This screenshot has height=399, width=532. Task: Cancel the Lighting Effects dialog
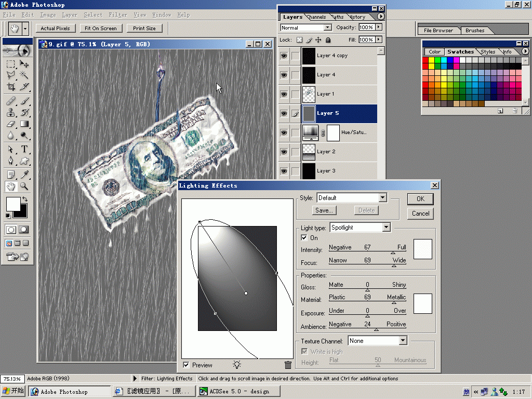tap(420, 214)
